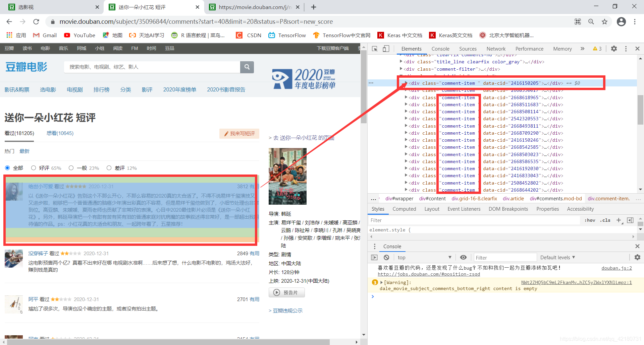Select the 一般 radio filter
This screenshot has width=644, height=345.
click(x=71, y=168)
